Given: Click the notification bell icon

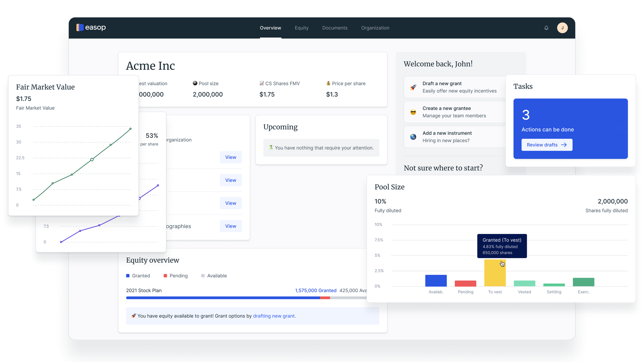Looking at the screenshot, I should [x=546, y=28].
